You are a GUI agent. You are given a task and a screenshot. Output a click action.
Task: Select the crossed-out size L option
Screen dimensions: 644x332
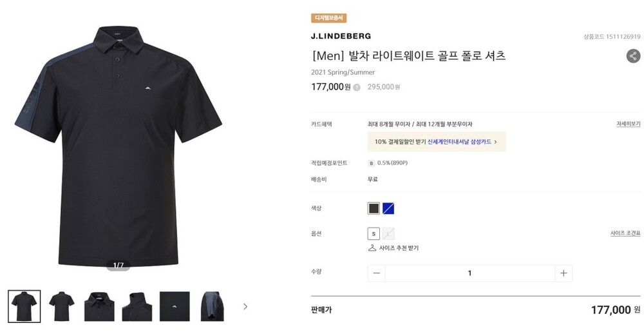tap(388, 234)
